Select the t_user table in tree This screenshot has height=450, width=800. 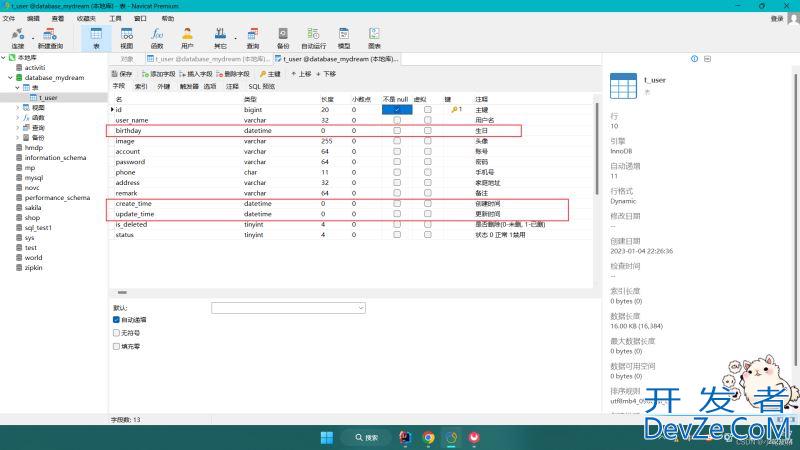[x=48, y=97]
